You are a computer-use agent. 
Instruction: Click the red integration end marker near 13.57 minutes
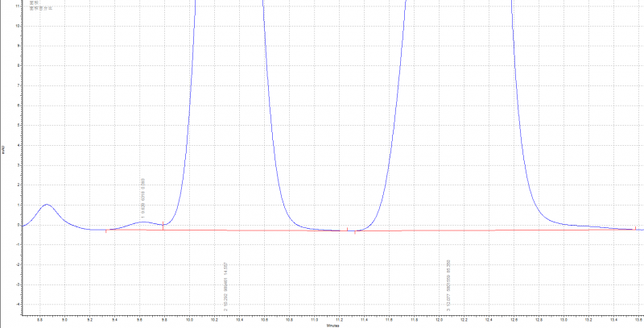tap(635, 228)
